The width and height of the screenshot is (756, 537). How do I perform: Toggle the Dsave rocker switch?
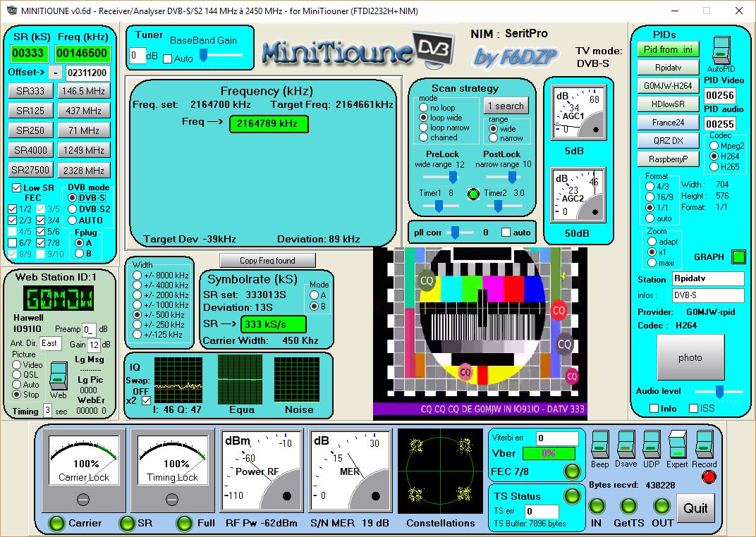(x=626, y=444)
